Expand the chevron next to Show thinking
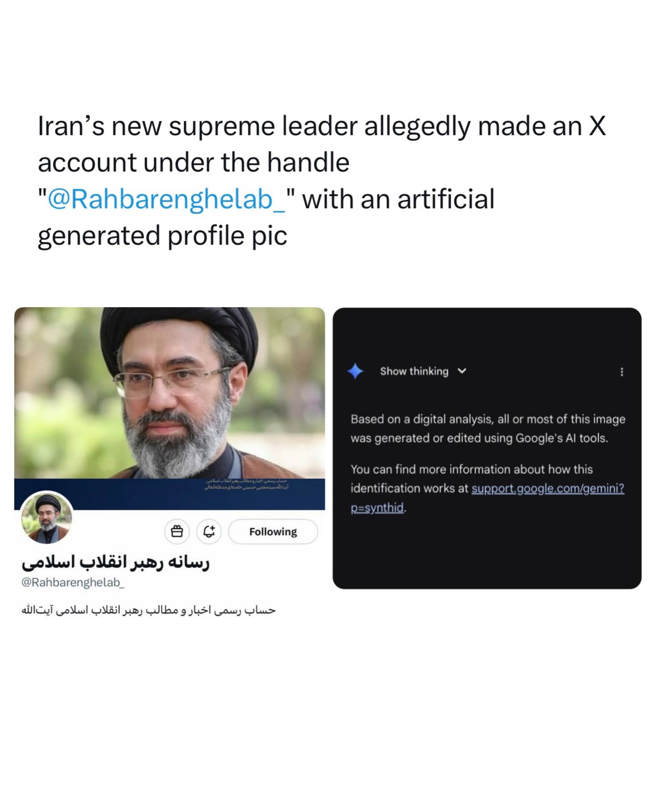This screenshot has height=812, width=650. [x=462, y=371]
